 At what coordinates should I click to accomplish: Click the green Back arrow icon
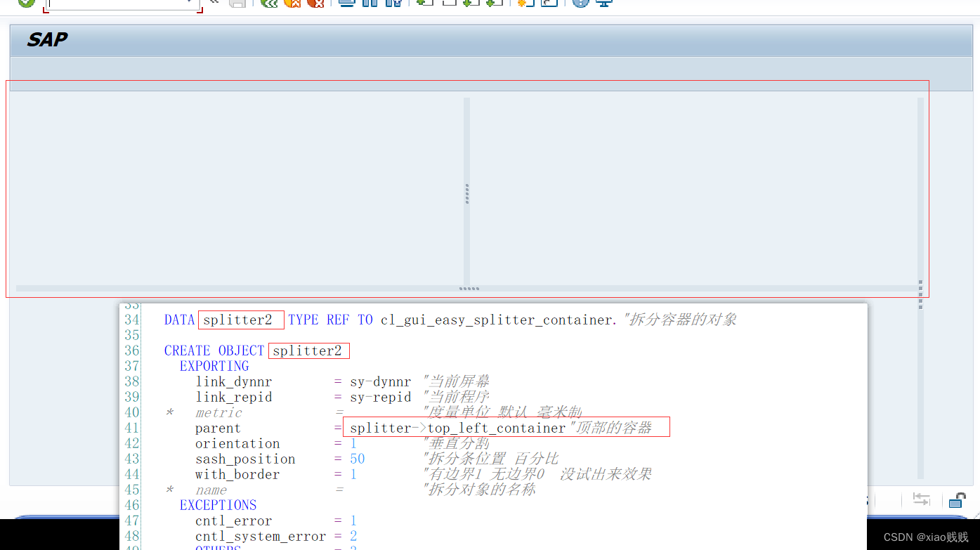click(269, 3)
